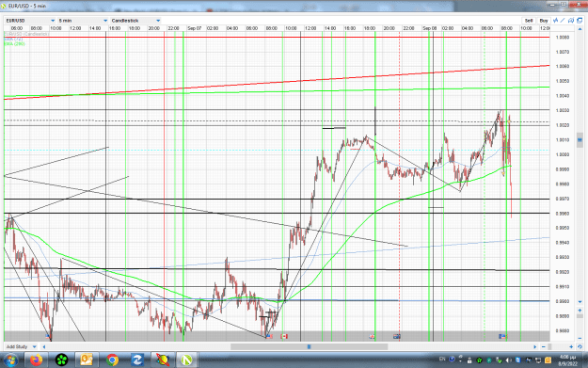The height and width of the screenshot is (368, 588).
Task: Select the line drawing tool
Action: 563,21
